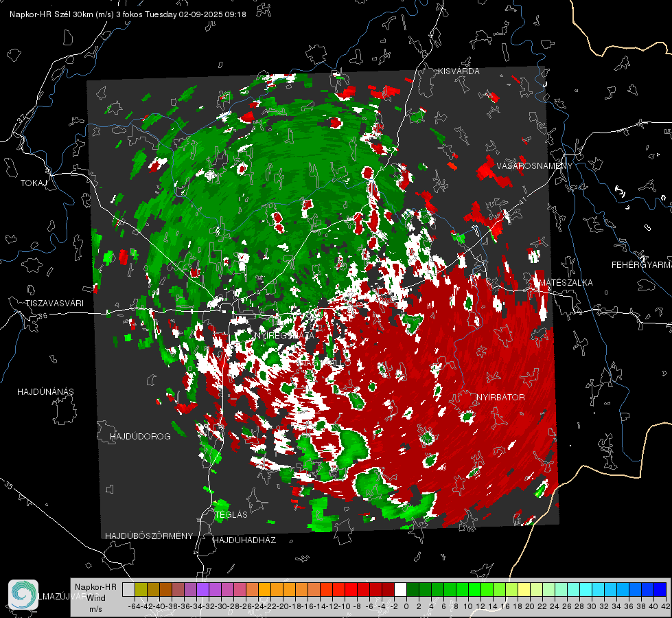Click the Wind label in legend

(96, 598)
